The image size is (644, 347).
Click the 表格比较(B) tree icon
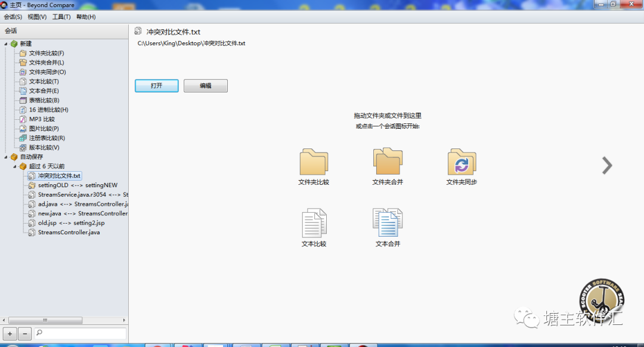click(x=23, y=100)
